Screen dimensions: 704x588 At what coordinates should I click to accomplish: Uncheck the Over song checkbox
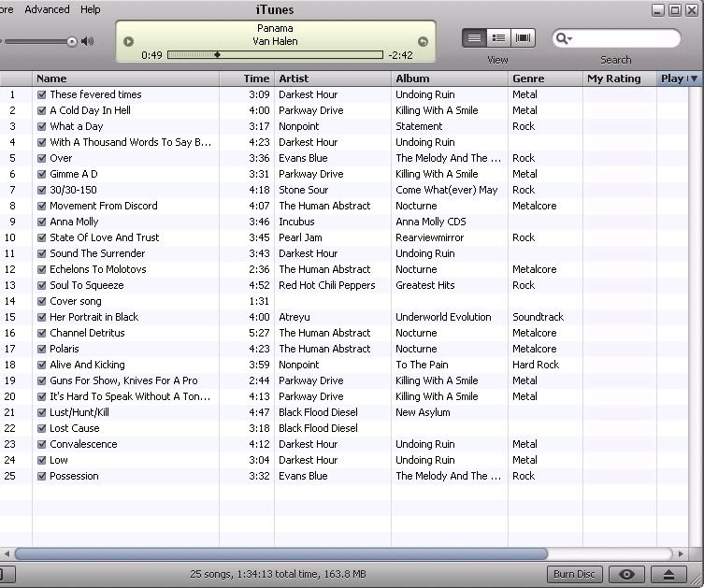coord(42,158)
